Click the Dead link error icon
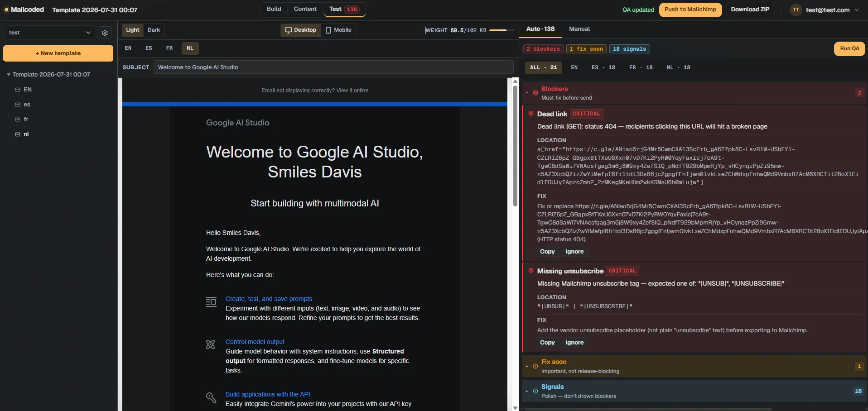Screen dimensions: 868x411 (x=531, y=114)
